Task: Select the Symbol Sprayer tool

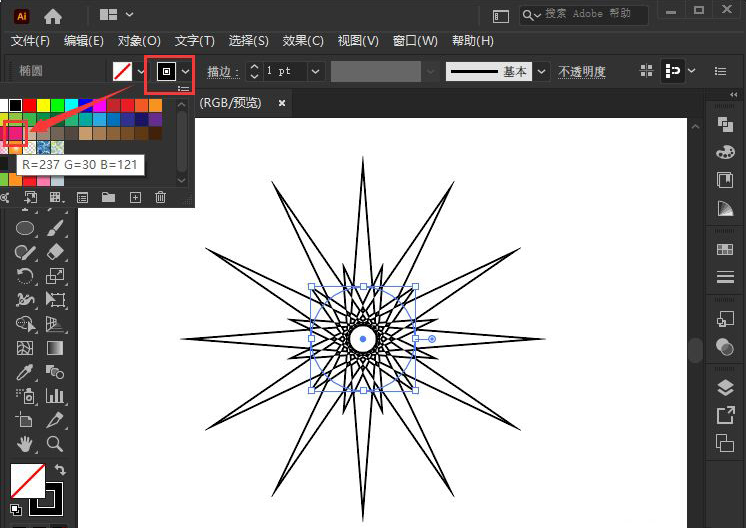Action: 25,396
